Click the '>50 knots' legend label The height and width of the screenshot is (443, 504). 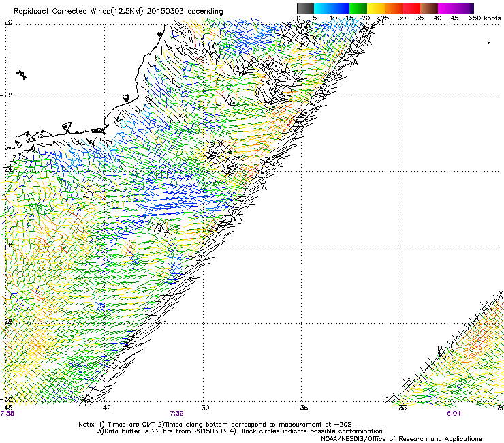point(484,18)
